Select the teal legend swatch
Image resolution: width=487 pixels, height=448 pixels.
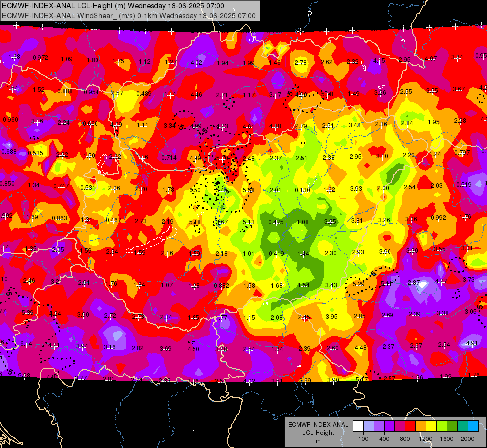(x=463, y=426)
